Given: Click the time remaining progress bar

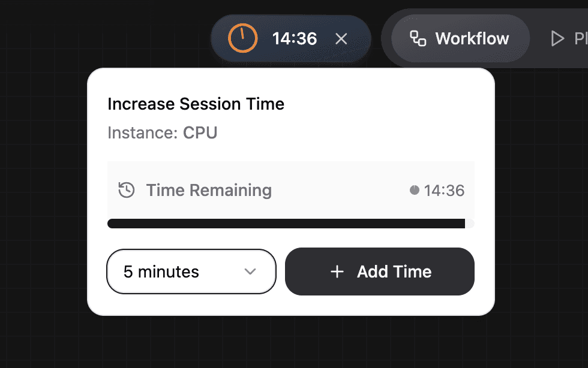Looking at the screenshot, I should tap(286, 224).
